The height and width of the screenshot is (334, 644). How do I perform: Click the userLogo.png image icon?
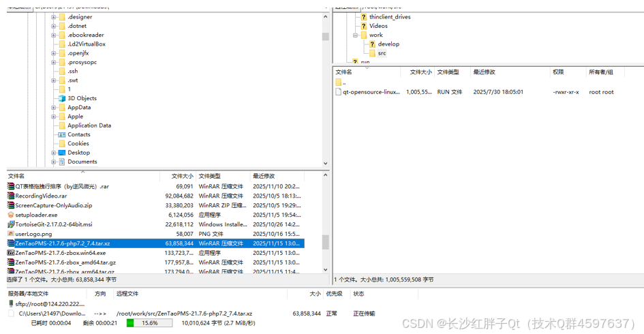(11, 234)
